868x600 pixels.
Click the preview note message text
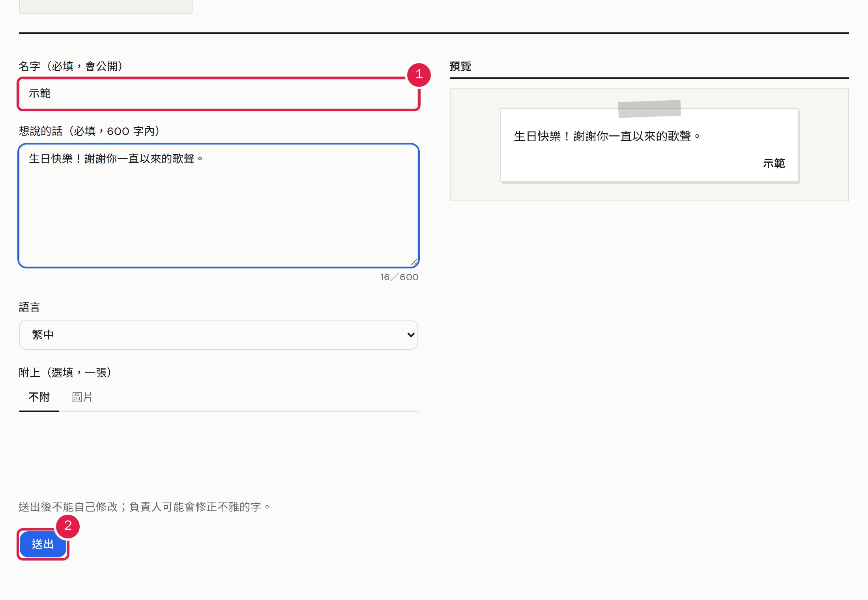[x=607, y=136]
